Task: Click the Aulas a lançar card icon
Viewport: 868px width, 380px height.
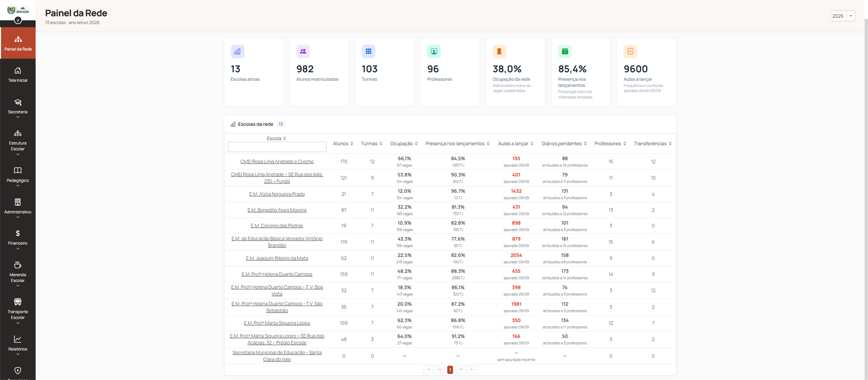Action: (630, 52)
